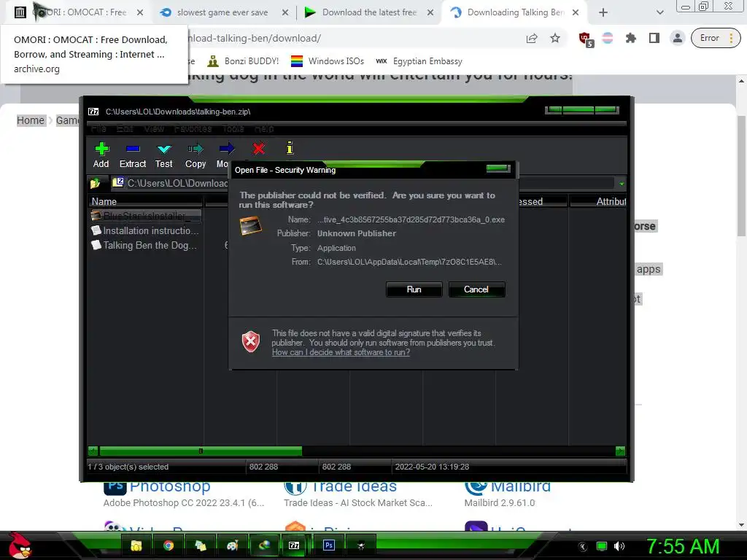Click the Extract toolbar icon in 7-Zip
Image resolution: width=747 pixels, height=560 pixels.
tap(133, 149)
